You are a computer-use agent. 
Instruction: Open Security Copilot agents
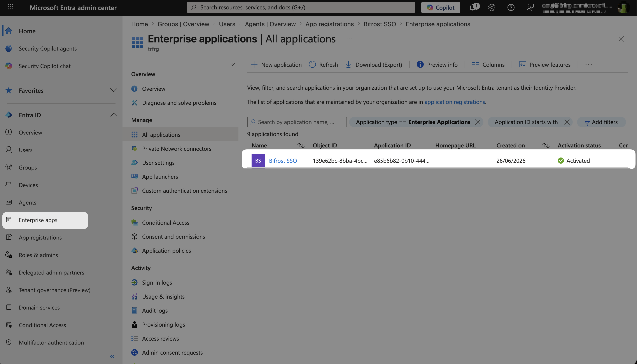tap(47, 49)
